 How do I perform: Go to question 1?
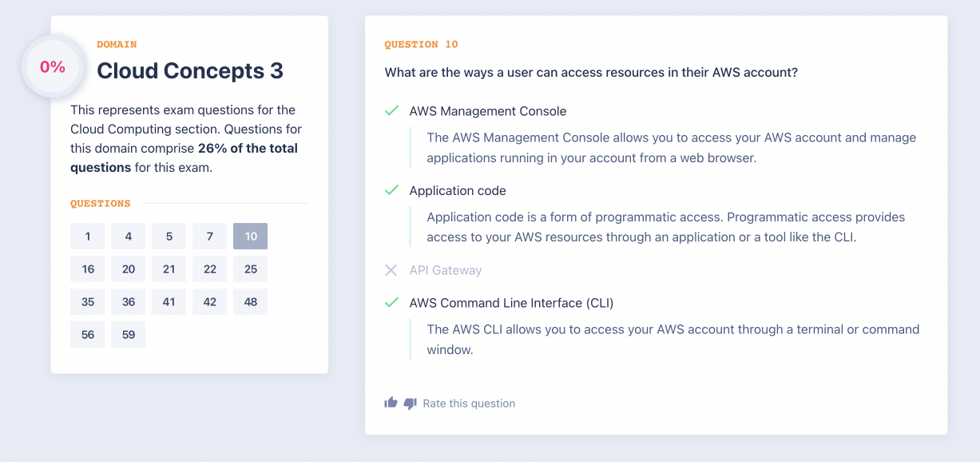pos(87,236)
